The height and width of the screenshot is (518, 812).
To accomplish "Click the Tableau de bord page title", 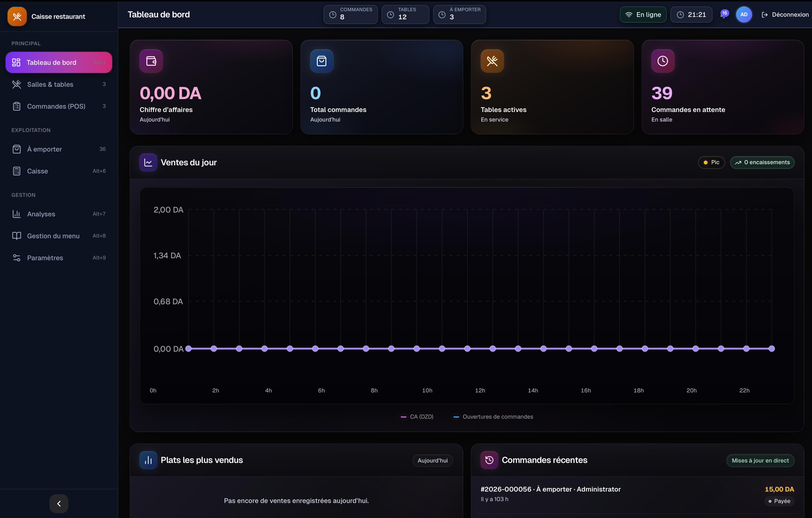I will coord(159,15).
